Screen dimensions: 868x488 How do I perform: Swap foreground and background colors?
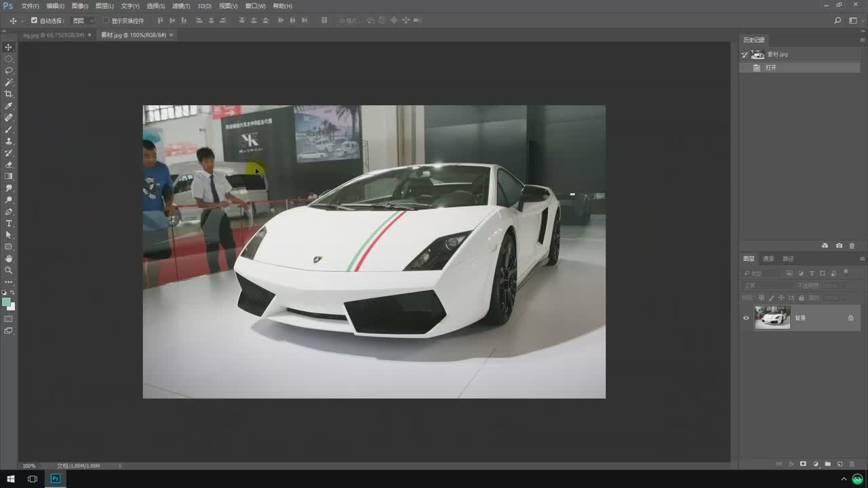[x=12, y=293]
